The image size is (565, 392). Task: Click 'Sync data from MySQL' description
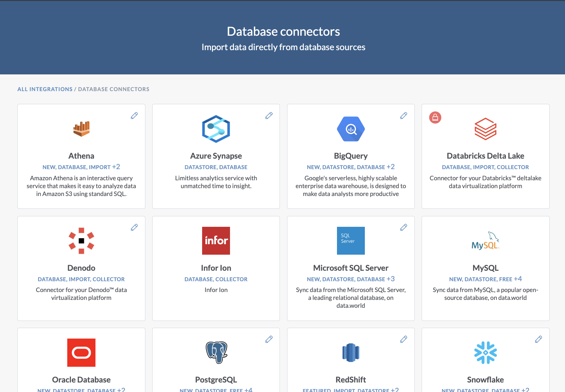pyautogui.click(x=486, y=294)
